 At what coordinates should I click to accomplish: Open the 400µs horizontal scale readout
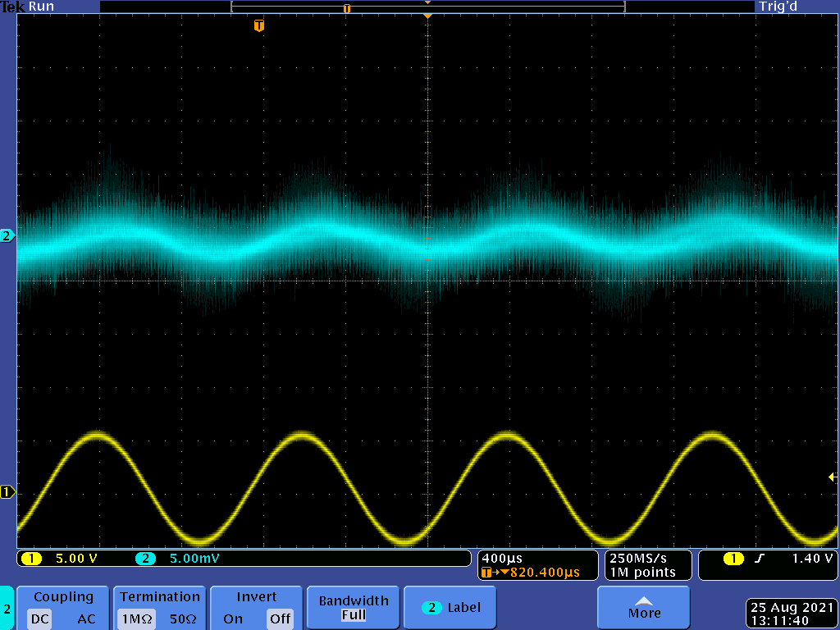503,559
